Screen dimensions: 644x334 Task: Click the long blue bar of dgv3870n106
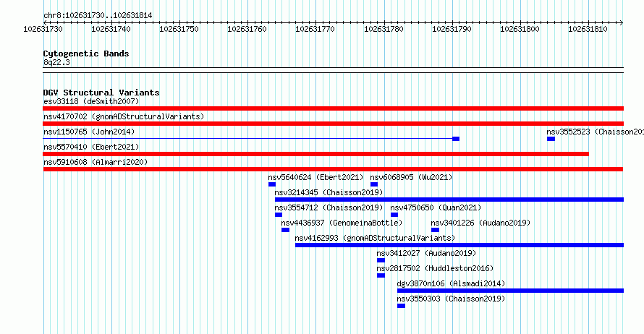pos(511,291)
